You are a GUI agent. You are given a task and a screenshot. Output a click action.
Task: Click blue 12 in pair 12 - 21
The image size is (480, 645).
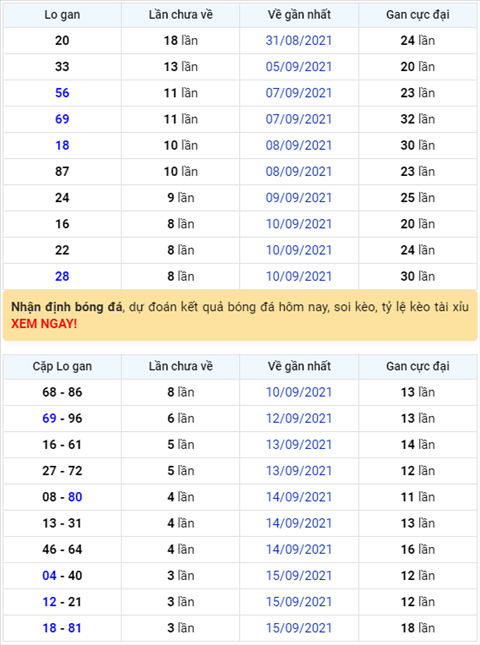[49, 602]
